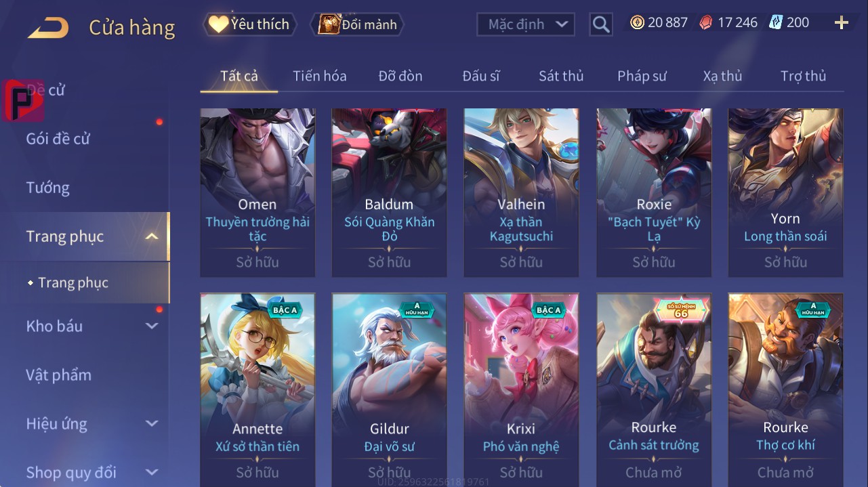
Task: Open Gói đề cử in sidebar
Action: (58, 139)
